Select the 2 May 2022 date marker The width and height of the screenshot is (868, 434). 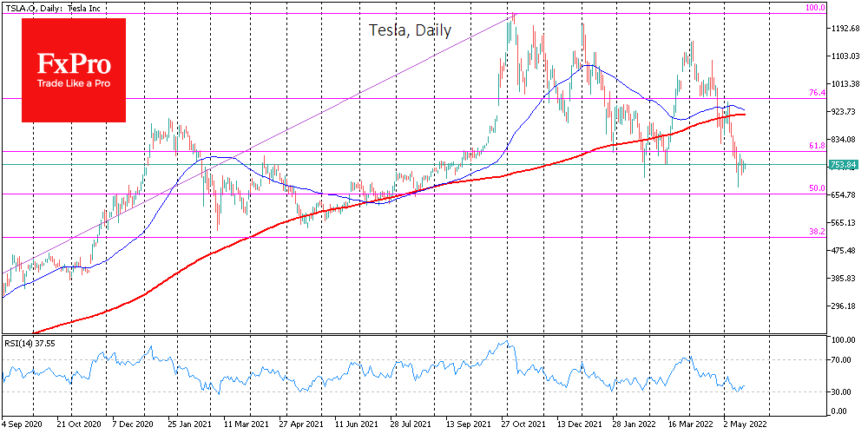click(742, 424)
